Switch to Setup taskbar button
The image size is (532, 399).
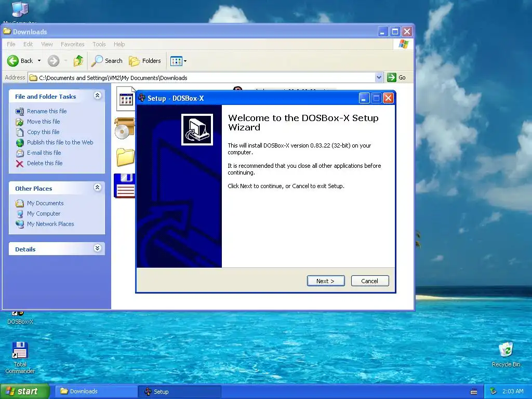coord(180,392)
